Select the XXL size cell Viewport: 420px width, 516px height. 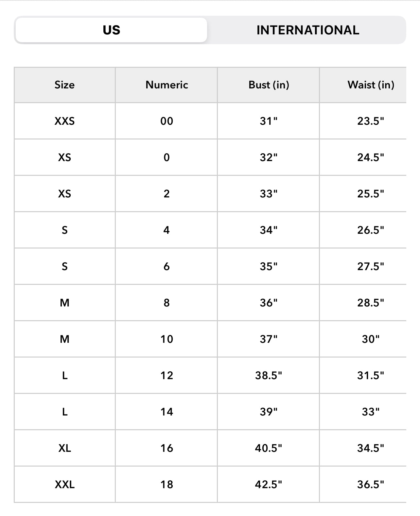pyautogui.click(x=64, y=485)
